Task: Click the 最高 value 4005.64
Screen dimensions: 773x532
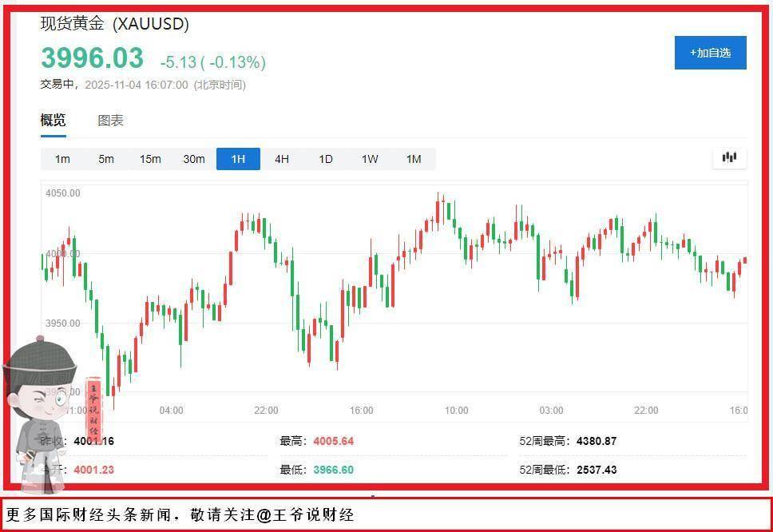Action: tap(334, 441)
